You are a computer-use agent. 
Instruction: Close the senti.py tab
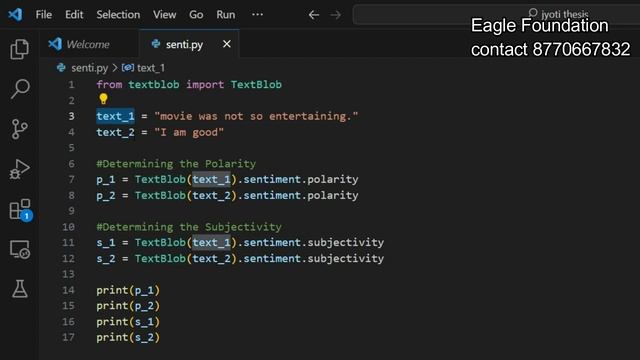tap(227, 44)
